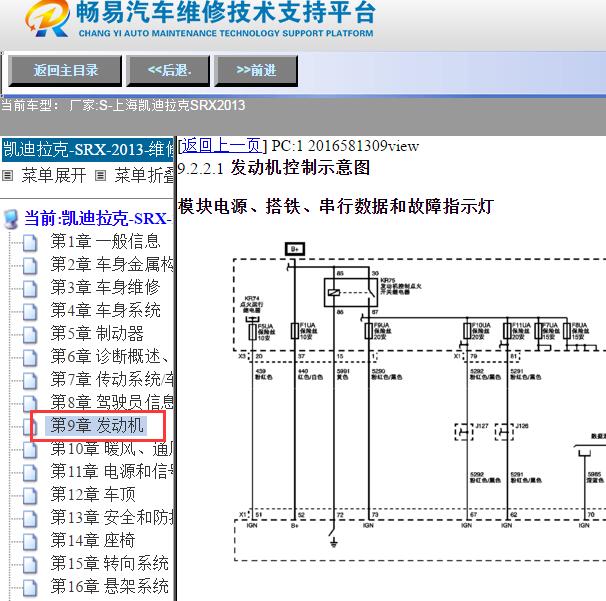Expand all menus with 菜单展开
This screenshot has height=601, width=606.
tap(54, 175)
